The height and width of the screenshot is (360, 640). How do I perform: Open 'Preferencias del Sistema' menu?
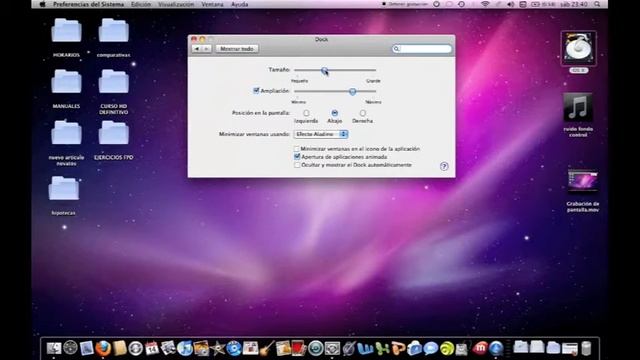(88, 4)
